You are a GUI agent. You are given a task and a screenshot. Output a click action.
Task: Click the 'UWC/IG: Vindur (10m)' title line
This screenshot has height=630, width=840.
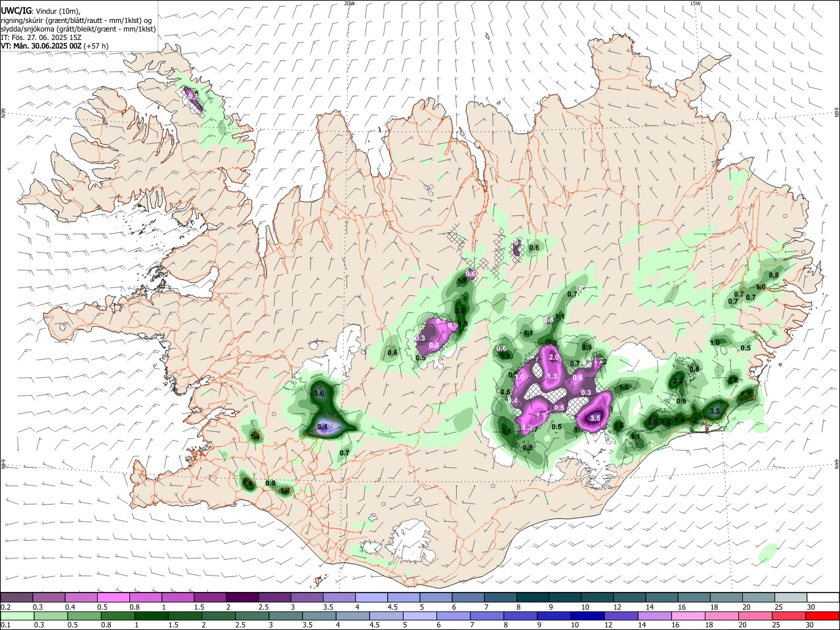pos(41,10)
